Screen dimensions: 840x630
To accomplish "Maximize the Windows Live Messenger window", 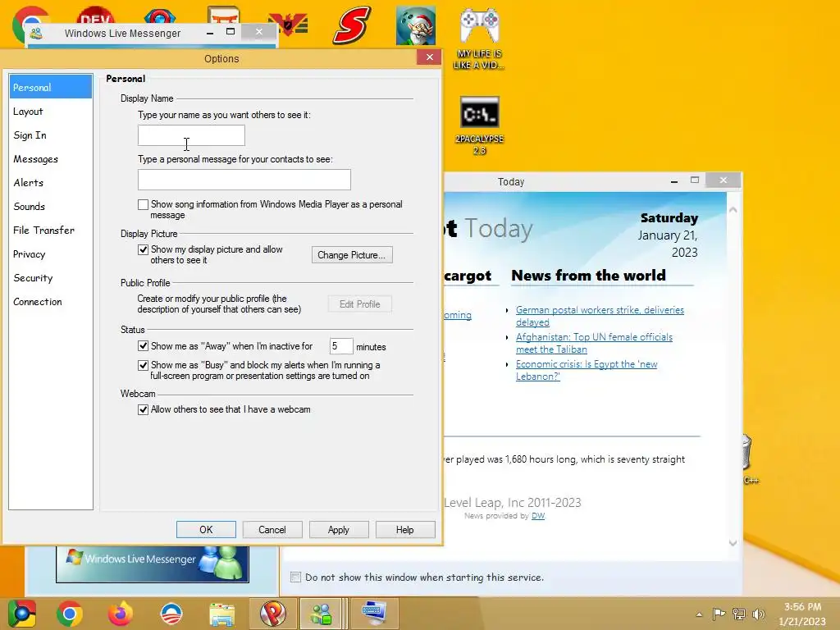I will [231, 32].
